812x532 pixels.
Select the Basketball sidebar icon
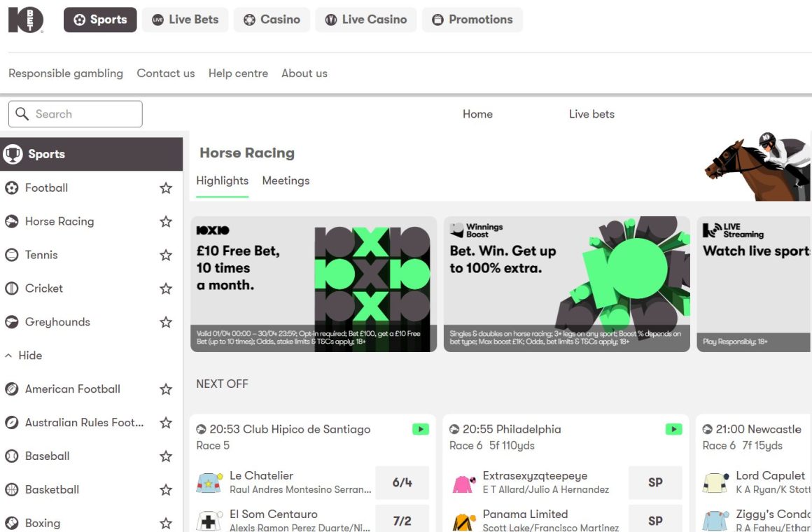(x=11, y=489)
